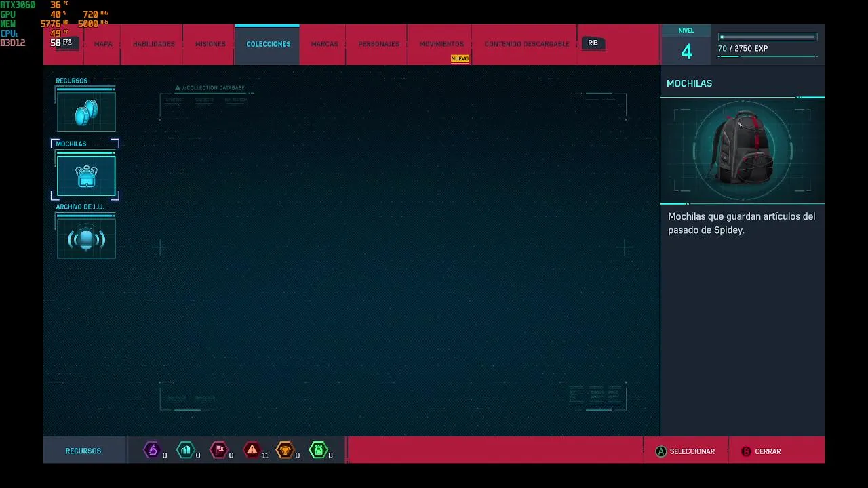The width and height of the screenshot is (868, 488).
Task: Select the Mochilas backpack category icon
Action: 86,176
